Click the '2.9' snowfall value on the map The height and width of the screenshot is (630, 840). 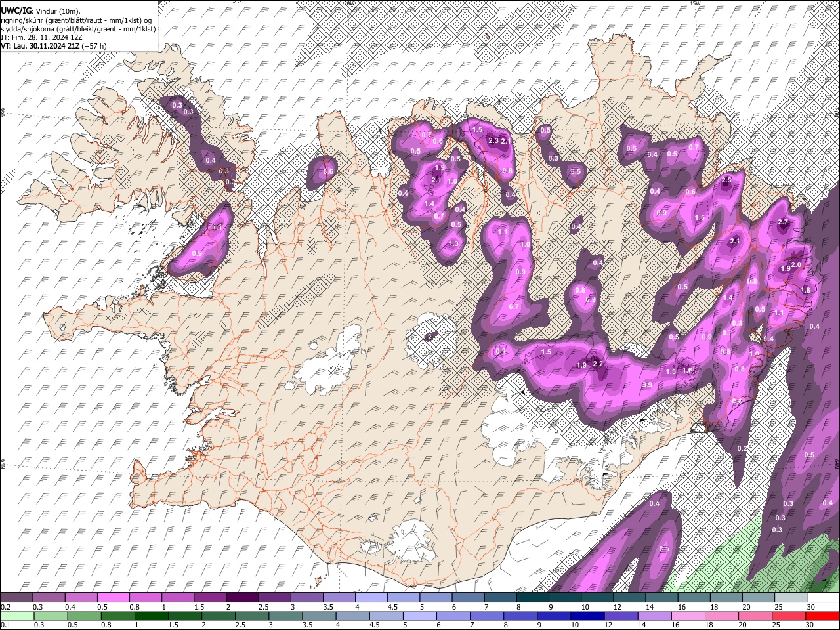click(726, 180)
